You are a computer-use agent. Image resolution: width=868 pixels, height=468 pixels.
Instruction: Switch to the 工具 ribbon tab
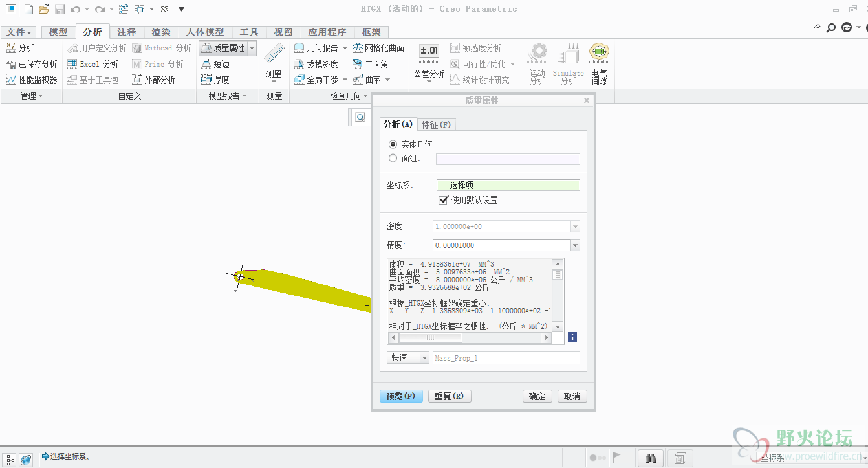pyautogui.click(x=249, y=32)
